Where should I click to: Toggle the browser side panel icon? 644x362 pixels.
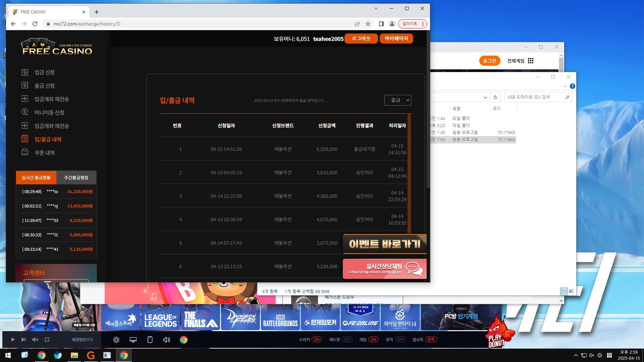click(381, 24)
